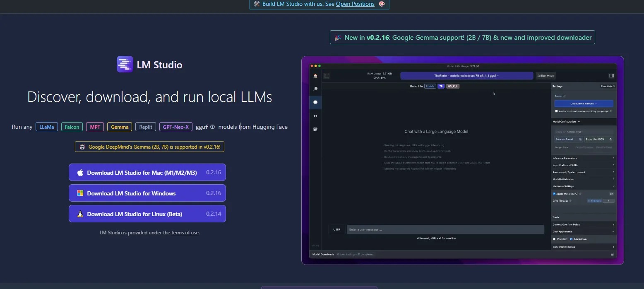
Task: Expand Model Initialization section
Action: (x=584, y=179)
